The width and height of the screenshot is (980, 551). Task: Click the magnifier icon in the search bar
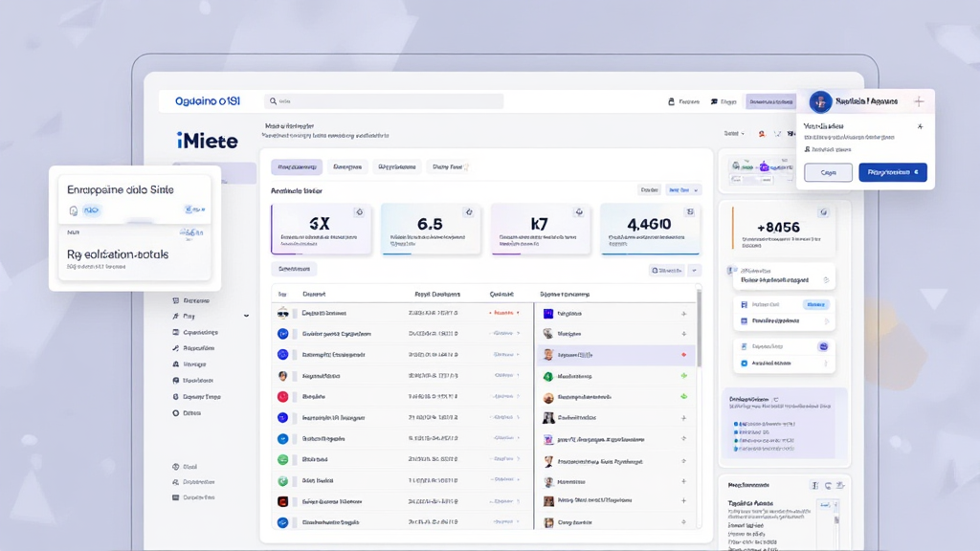pos(274,101)
